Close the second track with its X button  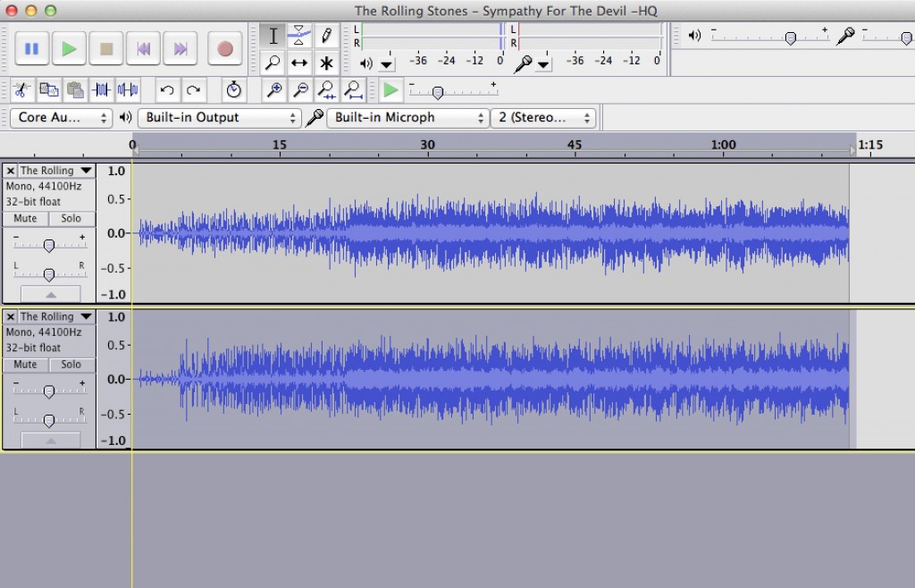(11, 316)
